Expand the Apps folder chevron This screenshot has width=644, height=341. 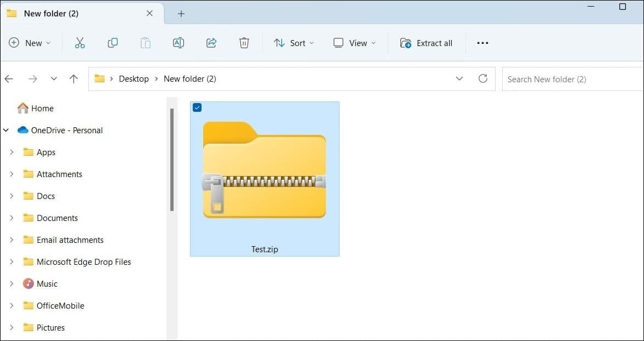tap(12, 152)
